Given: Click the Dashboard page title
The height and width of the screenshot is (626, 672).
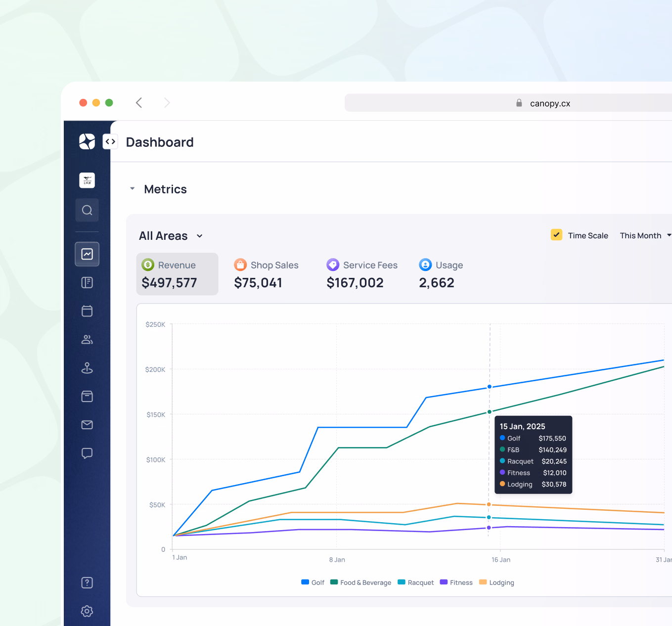Looking at the screenshot, I should 160,142.
